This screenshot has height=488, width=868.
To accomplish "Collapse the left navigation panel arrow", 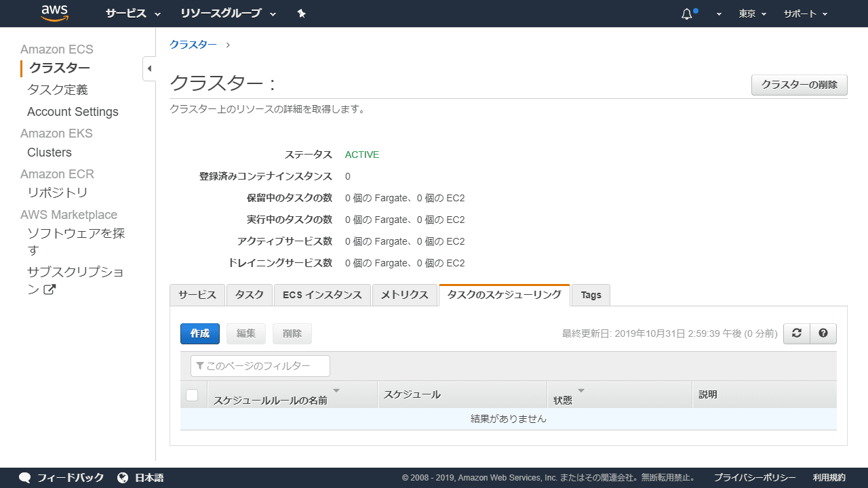I will pyautogui.click(x=149, y=68).
